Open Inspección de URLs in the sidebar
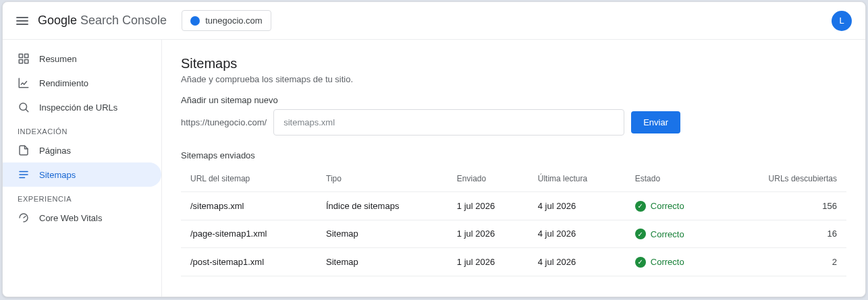The image size is (868, 300). click(x=82, y=107)
